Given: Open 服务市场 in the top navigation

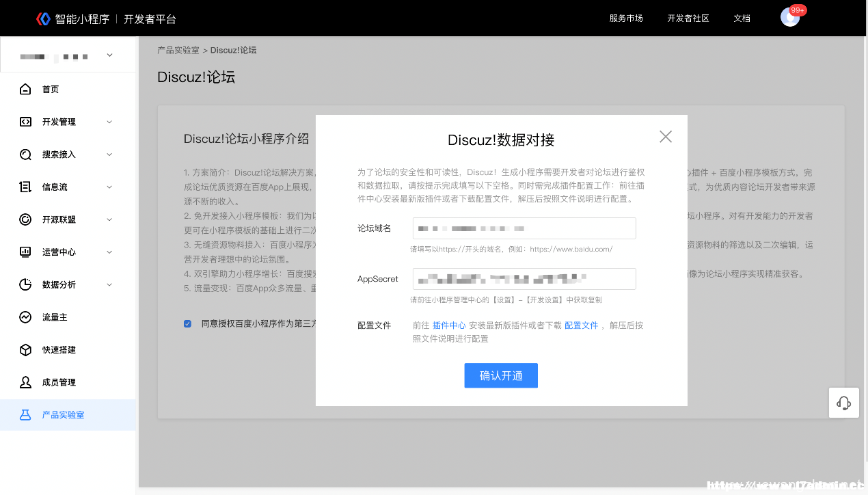Looking at the screenshot, I should point(626,18).
